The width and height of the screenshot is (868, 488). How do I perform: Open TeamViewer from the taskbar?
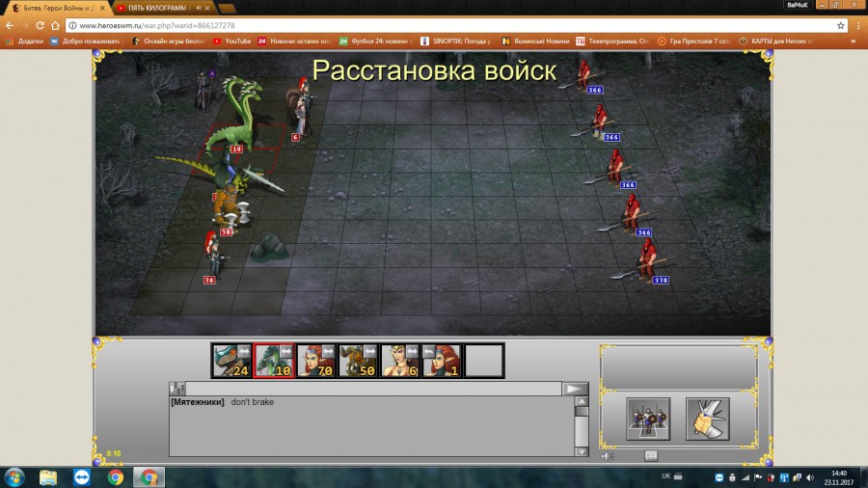click(x=82, y=477)
